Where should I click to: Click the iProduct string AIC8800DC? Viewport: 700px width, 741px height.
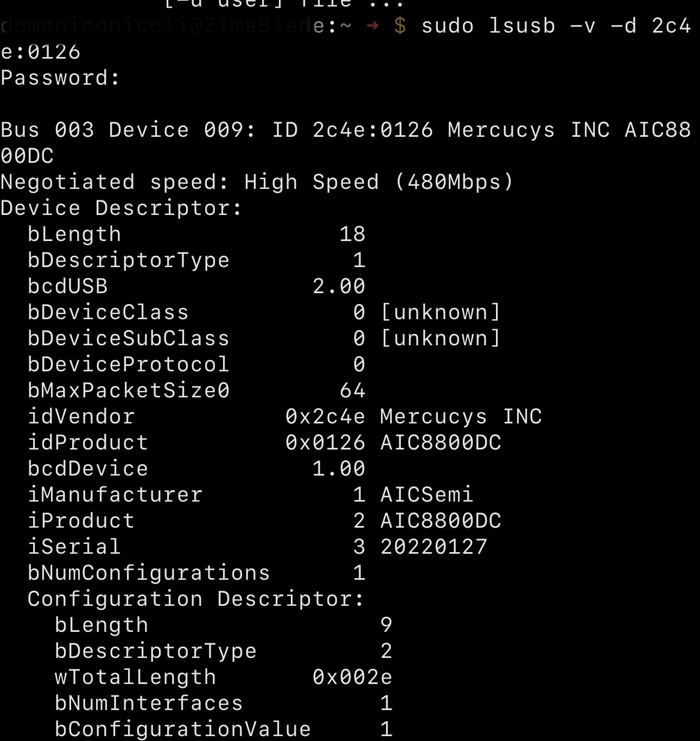tap(441, 521)
